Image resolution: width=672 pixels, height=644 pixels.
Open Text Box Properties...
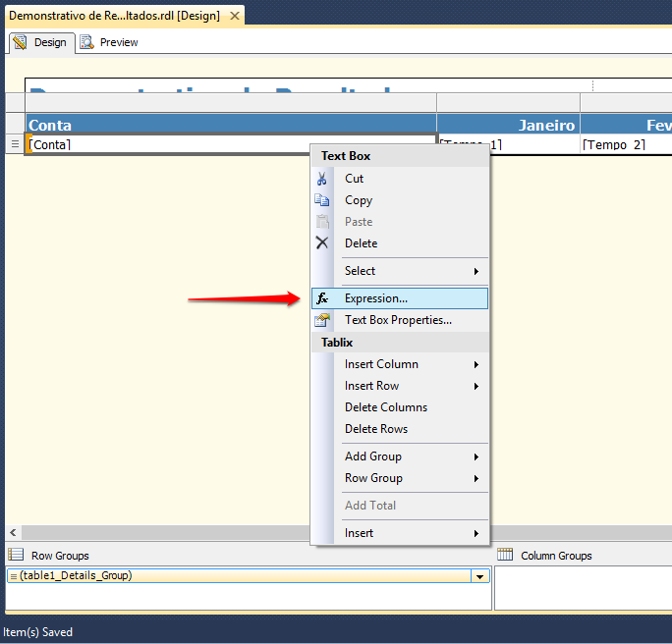400,320
